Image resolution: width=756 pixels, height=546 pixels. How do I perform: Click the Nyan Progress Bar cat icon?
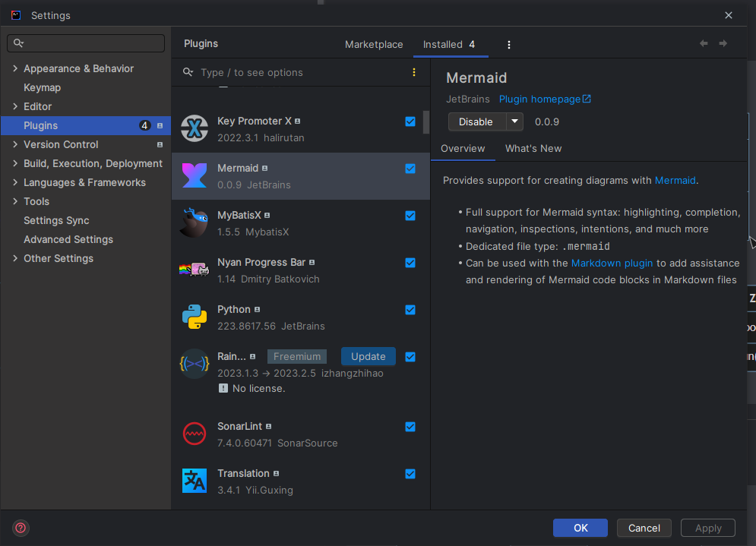pyautogui.click(x=194, y=269)
